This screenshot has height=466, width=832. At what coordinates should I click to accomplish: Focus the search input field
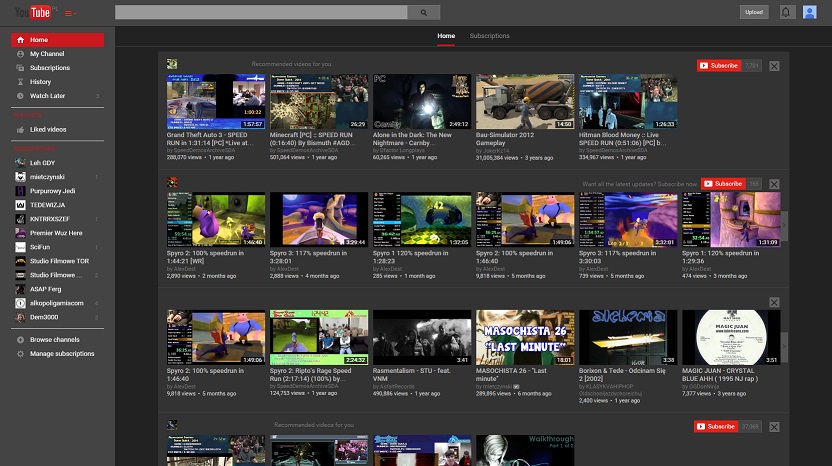coord(261,13)
